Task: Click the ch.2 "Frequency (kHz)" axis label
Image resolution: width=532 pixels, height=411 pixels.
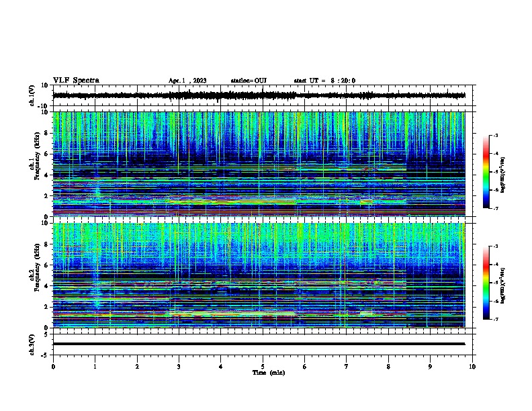Action: tap(37, 267)
